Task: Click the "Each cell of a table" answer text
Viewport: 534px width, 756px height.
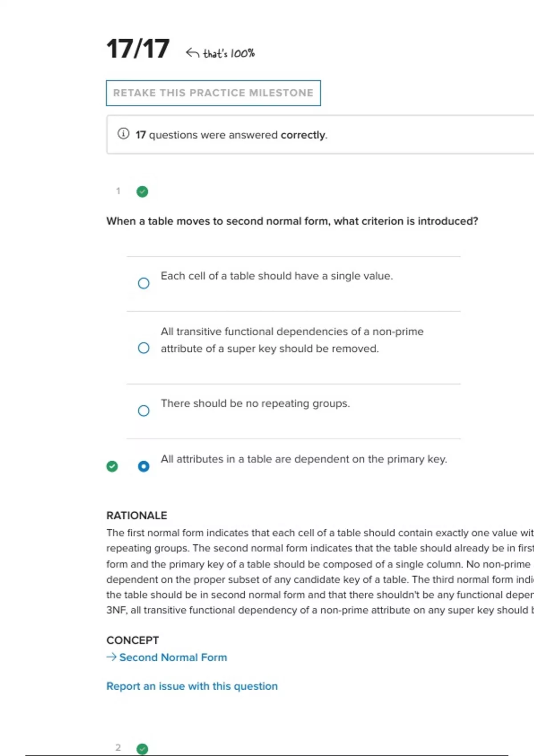Action: point(276,276)
